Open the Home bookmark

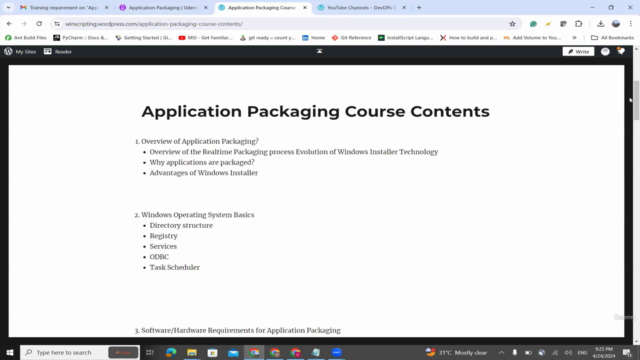pyautogui.click(x=313, y=38)
